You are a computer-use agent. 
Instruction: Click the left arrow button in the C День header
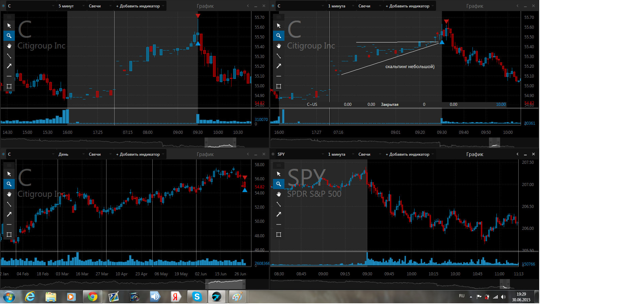click(248, 154)
